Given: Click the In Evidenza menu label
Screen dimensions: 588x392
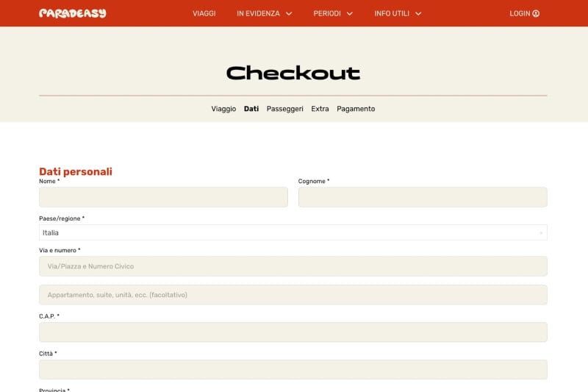Looking at the screenshot, I should [x=258, y=13].
